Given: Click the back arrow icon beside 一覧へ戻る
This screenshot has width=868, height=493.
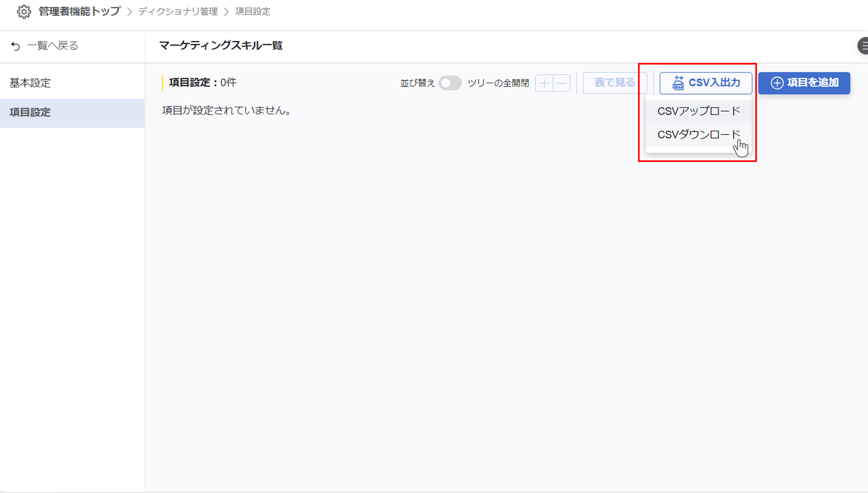Looking at the screenshot, I should pyautogui.click(x=16, y=46).
